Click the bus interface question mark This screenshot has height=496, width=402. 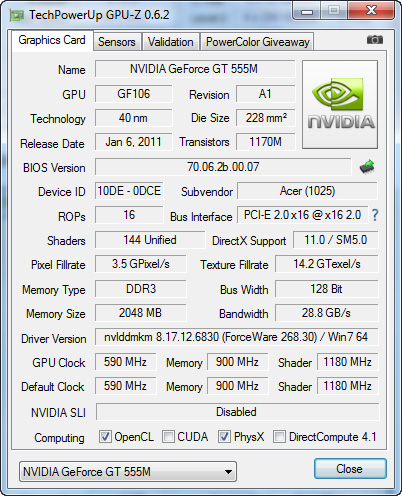(x=375, y=215)
